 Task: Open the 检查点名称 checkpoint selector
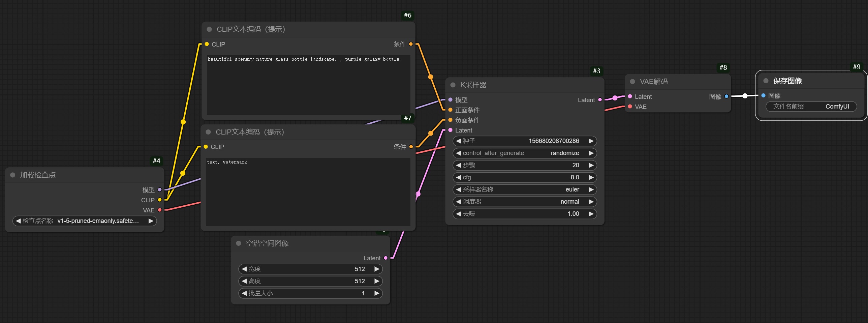tap(84, 221)
